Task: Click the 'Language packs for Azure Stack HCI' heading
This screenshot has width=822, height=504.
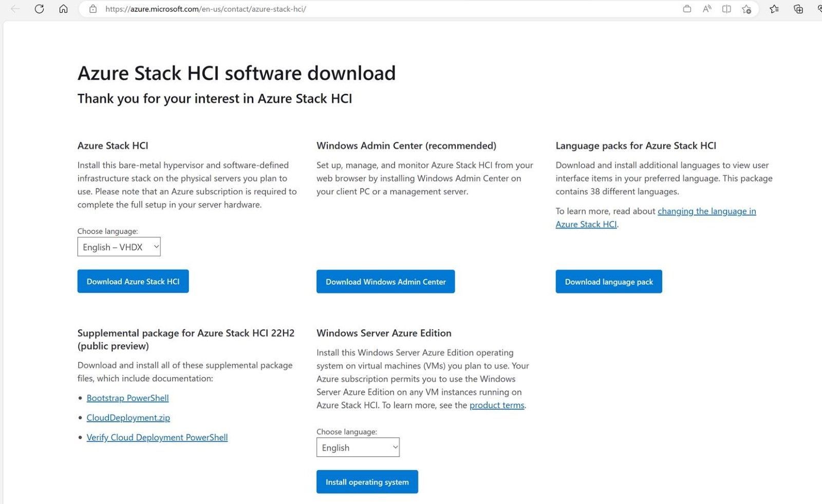Action: point(636,146)
